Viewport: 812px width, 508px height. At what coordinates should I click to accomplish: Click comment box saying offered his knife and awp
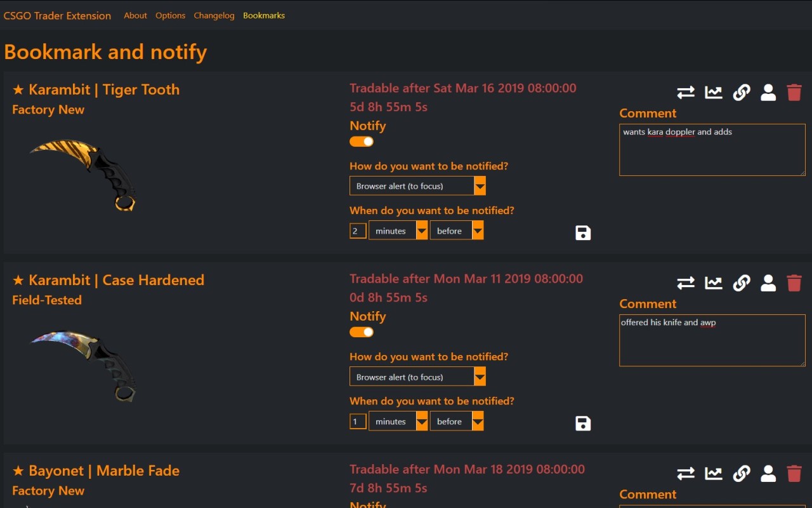[712, 340]
